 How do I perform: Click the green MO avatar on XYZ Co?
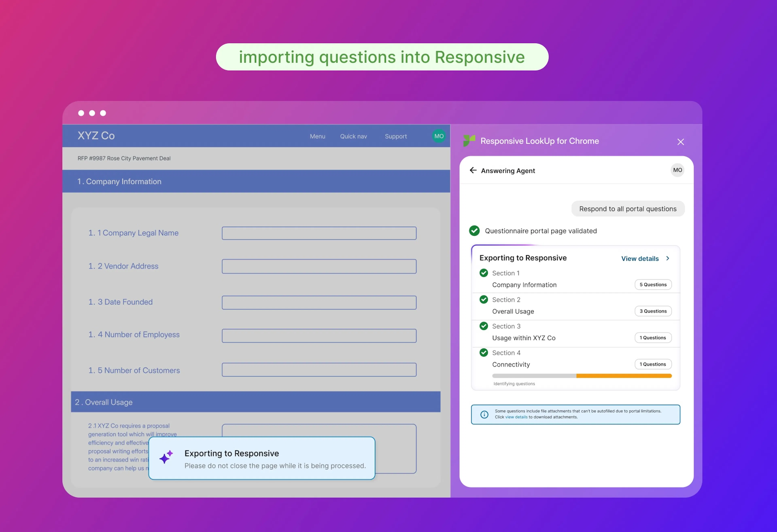439,136
